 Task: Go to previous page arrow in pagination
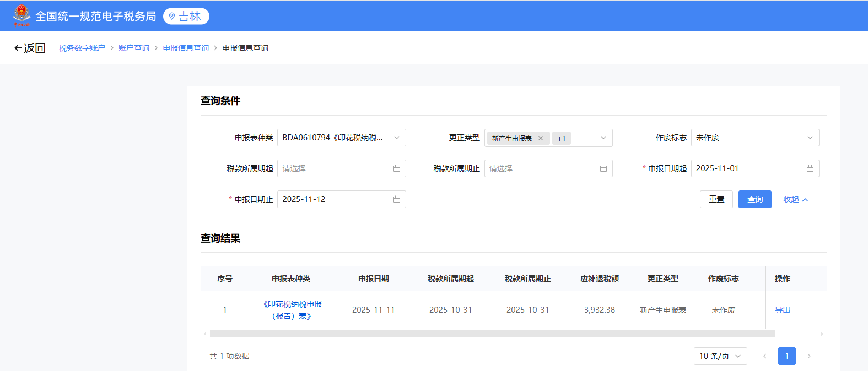765,356
